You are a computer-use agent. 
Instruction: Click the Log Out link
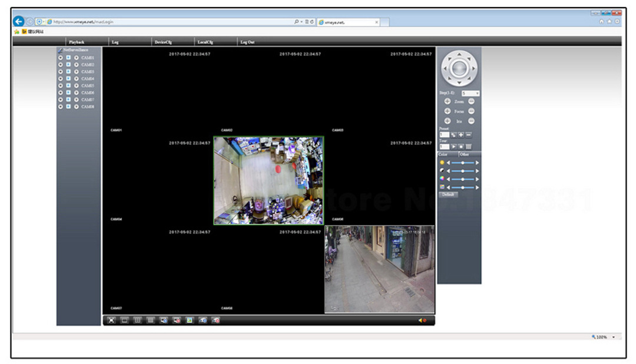[x=247, y=42]
